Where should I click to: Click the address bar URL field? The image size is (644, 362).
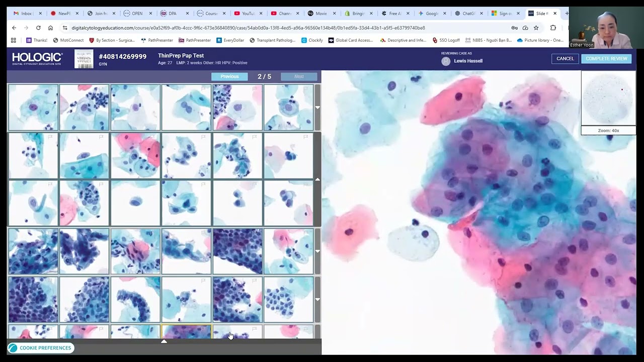287,28
